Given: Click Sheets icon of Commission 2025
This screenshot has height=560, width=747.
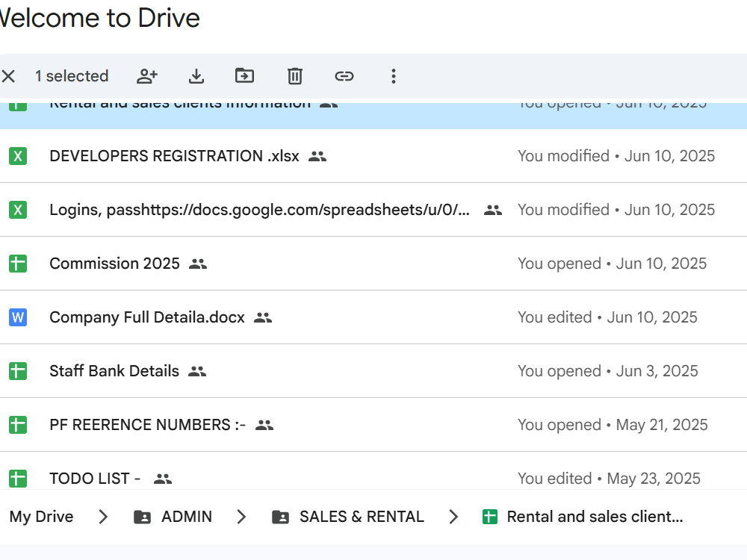Looking at the screenshot, I should pos(18,264).
